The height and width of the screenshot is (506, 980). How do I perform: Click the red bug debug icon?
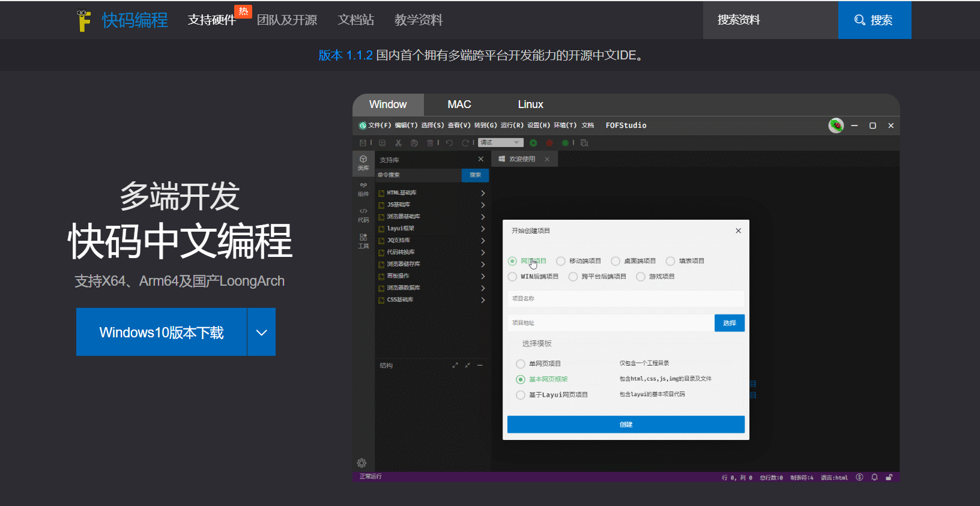pyautogui.click(x=549, y=143)
